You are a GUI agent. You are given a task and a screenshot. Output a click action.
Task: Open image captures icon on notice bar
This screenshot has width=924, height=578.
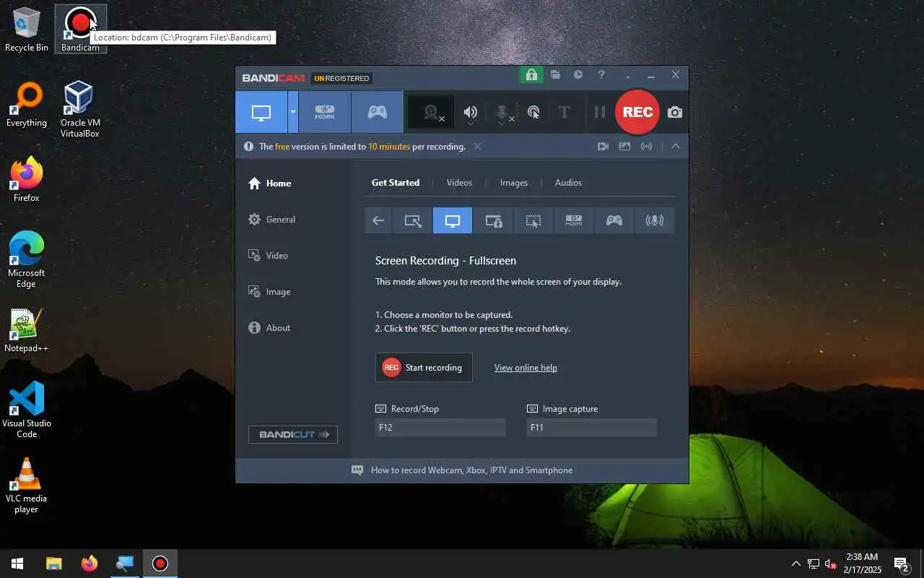click(x=624, y=147)
